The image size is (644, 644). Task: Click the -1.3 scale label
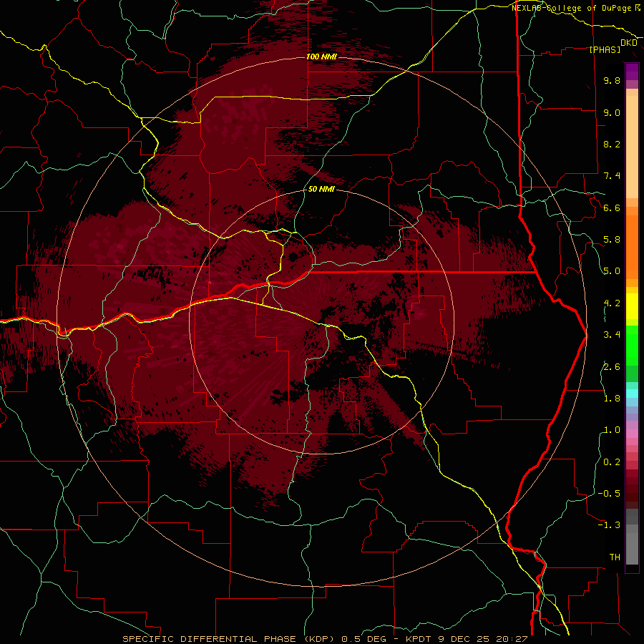point(609,525)
